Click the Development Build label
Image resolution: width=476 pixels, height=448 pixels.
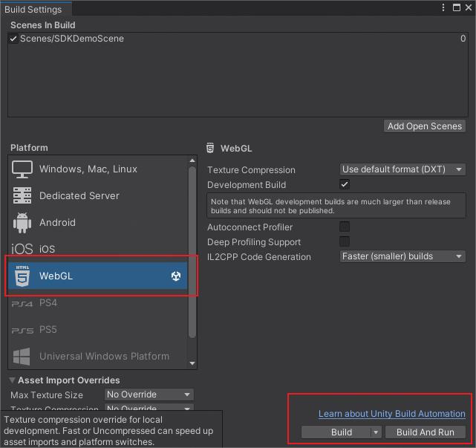247,185
